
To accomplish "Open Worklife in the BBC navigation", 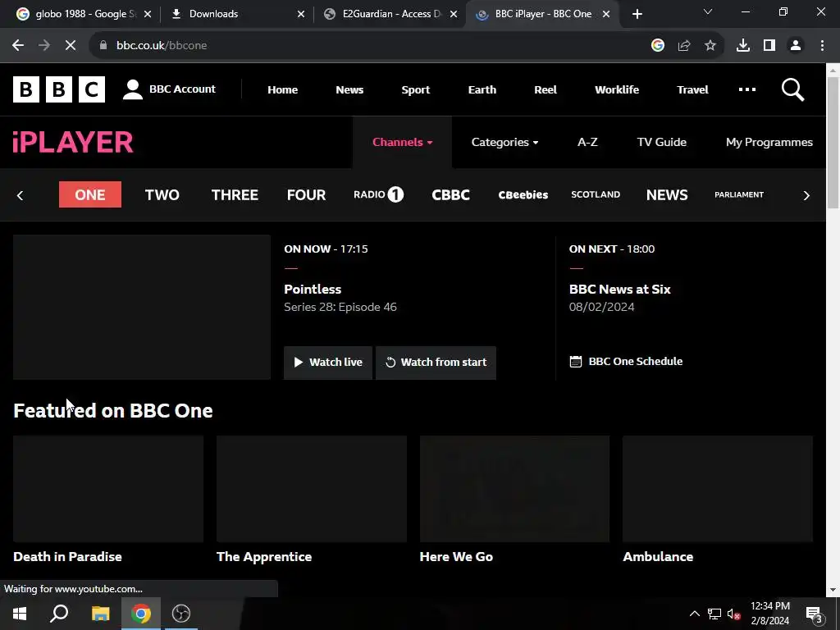I will pyautogui.click(x=617, y=89).
